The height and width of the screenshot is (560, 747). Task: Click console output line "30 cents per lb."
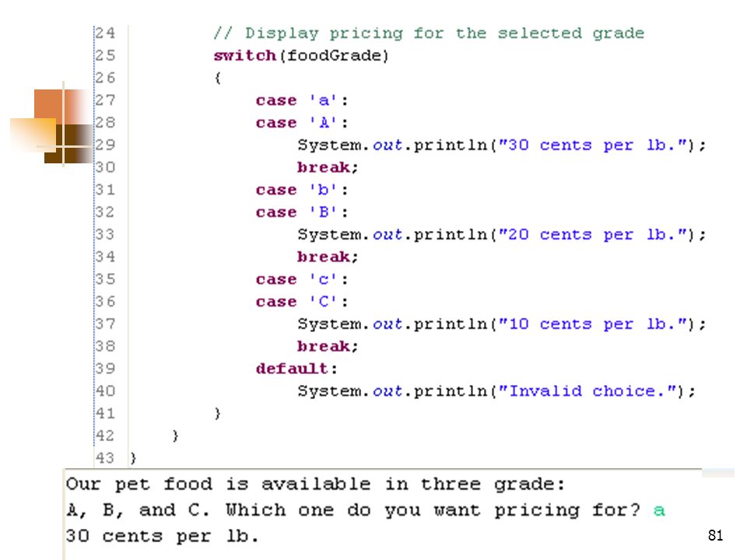click(162, 536)
